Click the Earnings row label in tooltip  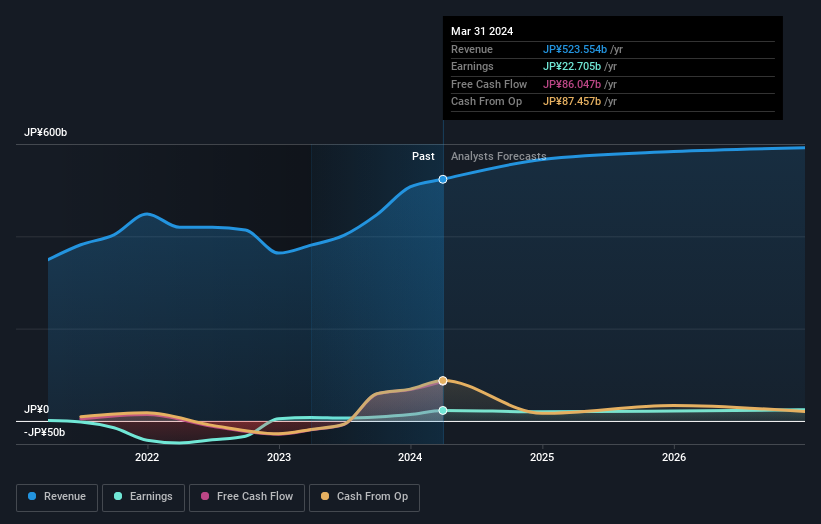click(x=472, y=66)
